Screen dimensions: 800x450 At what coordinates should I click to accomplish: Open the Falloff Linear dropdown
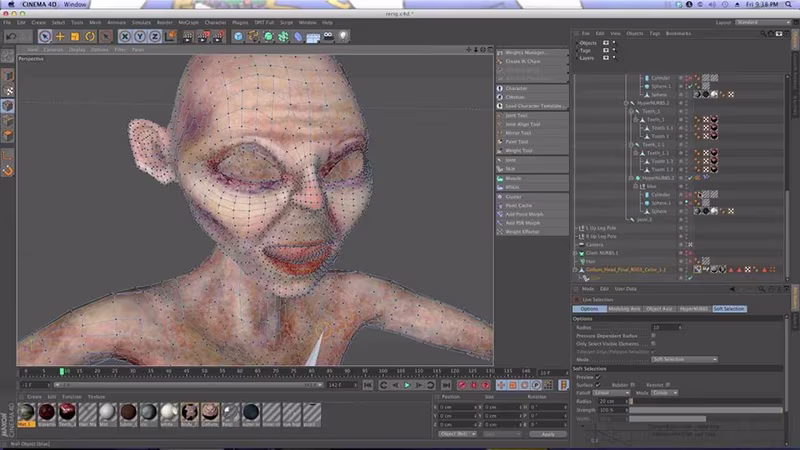(x=611, y=393)
